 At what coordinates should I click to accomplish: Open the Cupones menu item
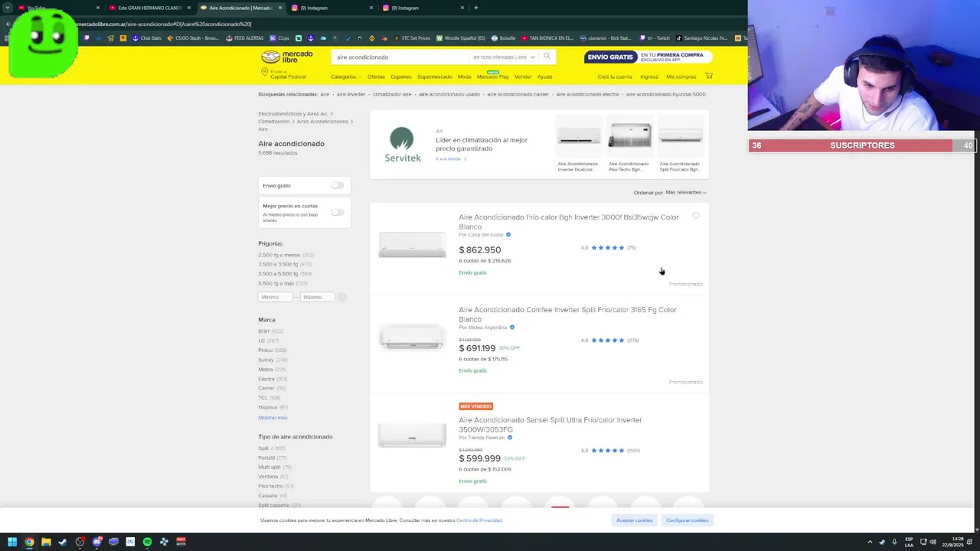pos(400,77)
